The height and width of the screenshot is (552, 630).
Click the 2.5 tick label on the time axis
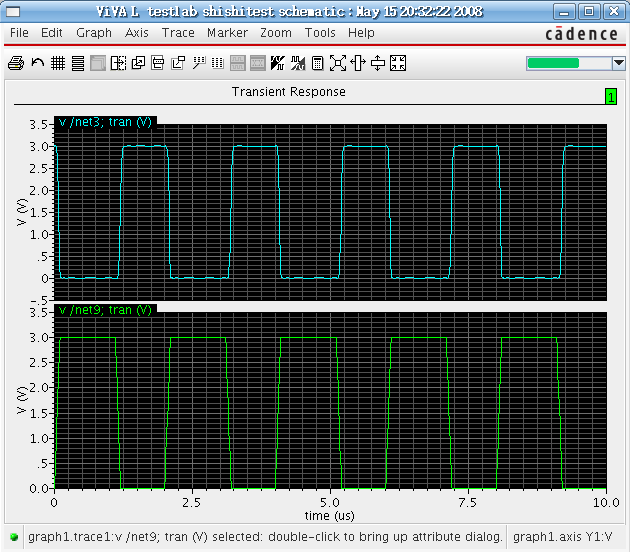point(192,502)
